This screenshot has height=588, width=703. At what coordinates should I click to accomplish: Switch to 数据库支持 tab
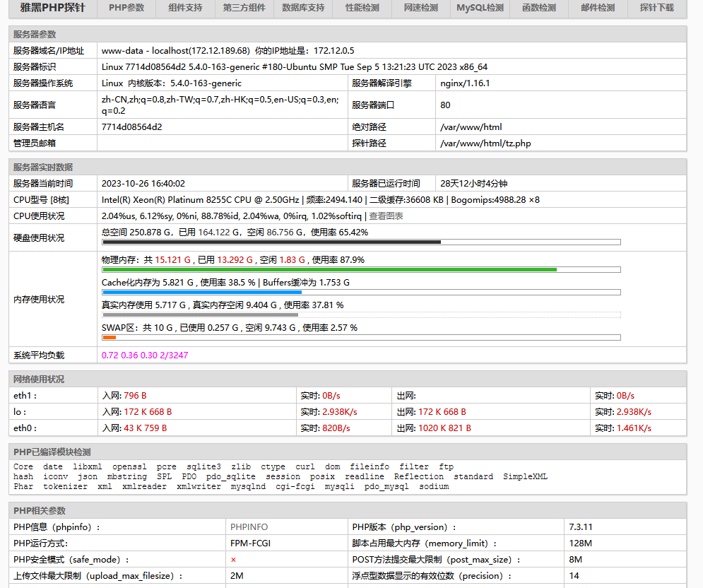[303, 8]
